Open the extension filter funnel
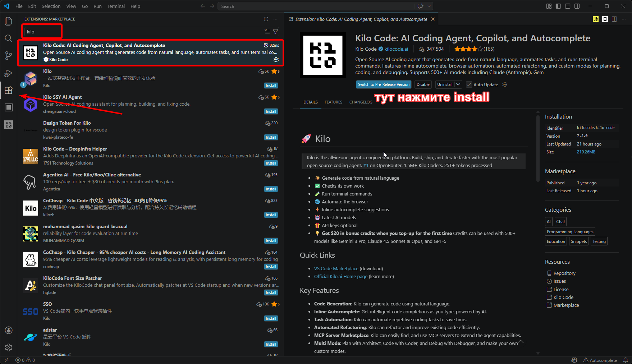The width and height of the screenshot is (632, 364). tap(275, 32)
